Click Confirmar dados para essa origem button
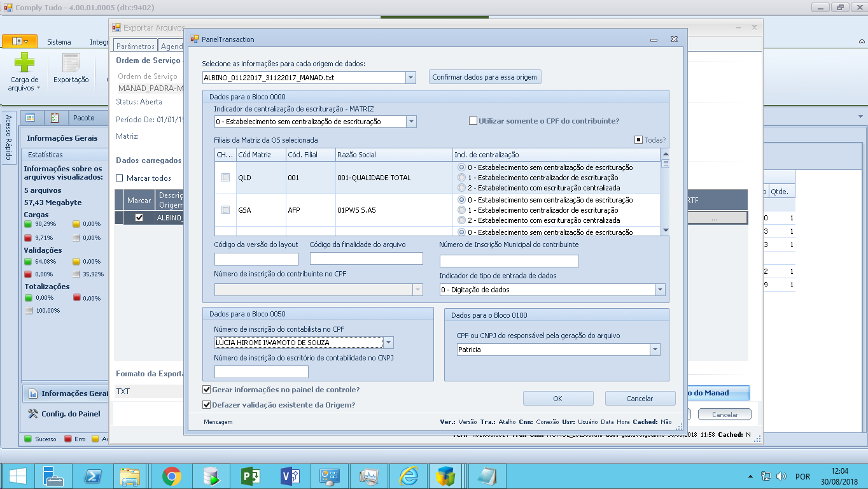Image resolution: width=868 pixels, height=489 pixels. (x=484, y=77)
